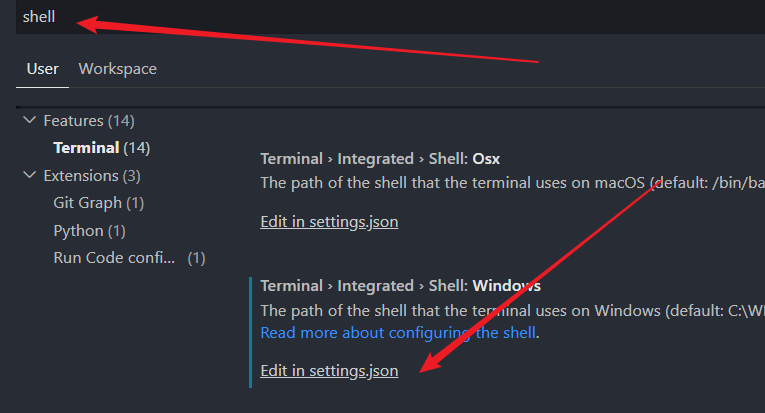Image resolution: width=765 pixels, height=413 pixels.
Task: Select the Features (14) tree label
Action: point(88,121)
